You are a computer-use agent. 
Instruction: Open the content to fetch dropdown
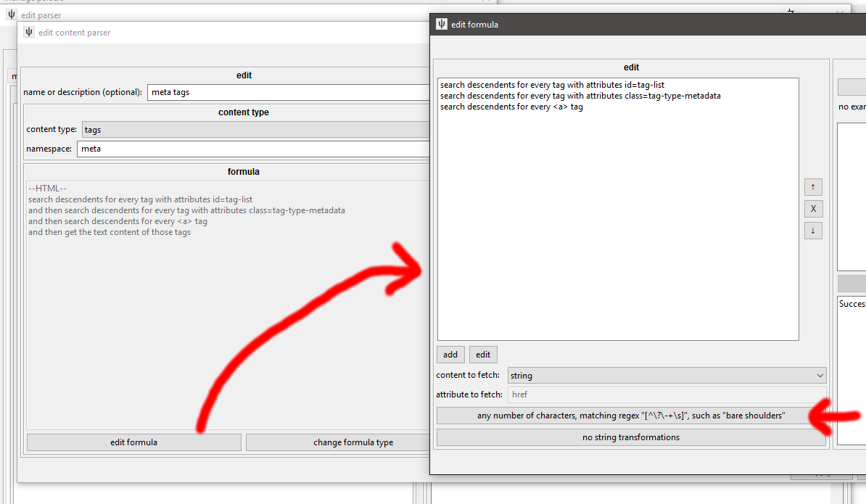[667, 376]
